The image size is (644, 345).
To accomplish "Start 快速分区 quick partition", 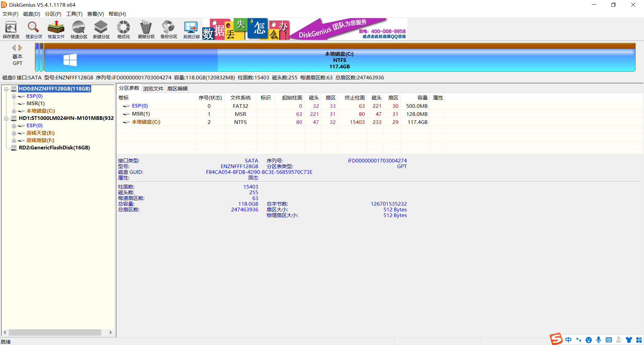I will click(x=79, y=30).
